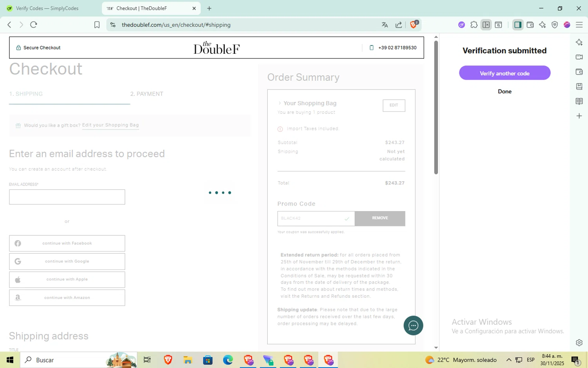Click the page vertical scrollbar thumb
588x368 pixels.
click(436, 107)
